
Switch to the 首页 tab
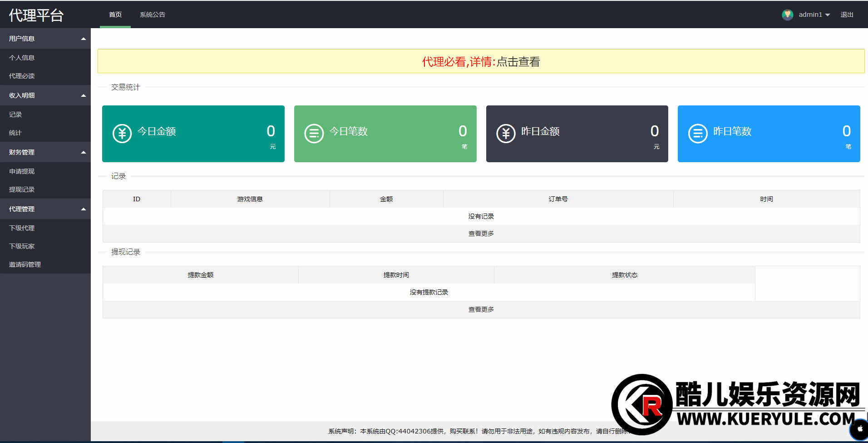(x=115, y=15)
